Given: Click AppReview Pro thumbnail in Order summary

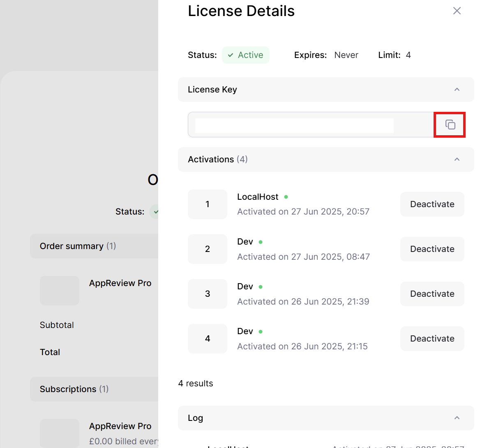Looking at the screenshot, I should 60,291.
